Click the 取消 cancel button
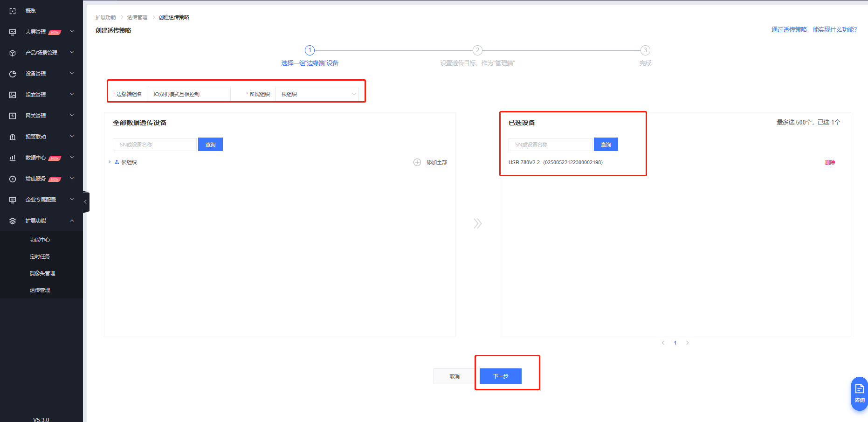868x422 pixels. [x=454, y=376]
